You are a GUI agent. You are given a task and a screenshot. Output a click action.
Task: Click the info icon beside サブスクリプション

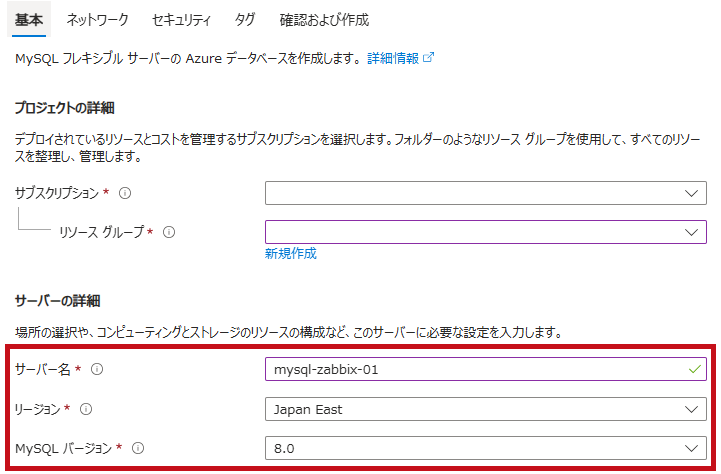[x=125, y=193]
